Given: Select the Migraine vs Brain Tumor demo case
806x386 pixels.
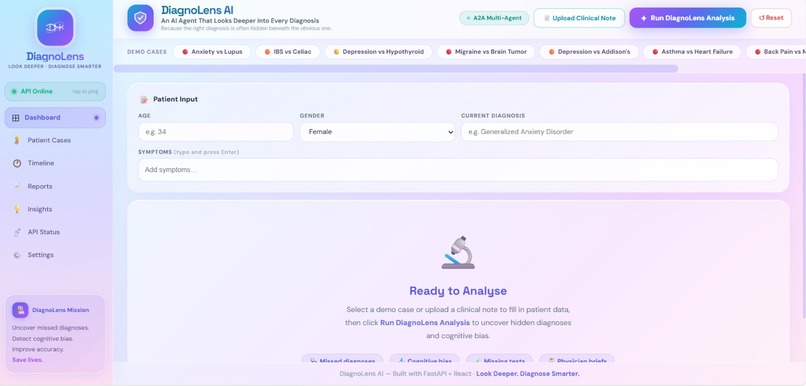Looking at the screenshot, I should (486, 52).
